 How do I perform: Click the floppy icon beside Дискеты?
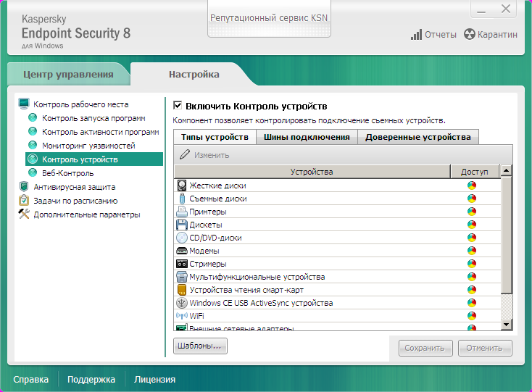[182, 225]
